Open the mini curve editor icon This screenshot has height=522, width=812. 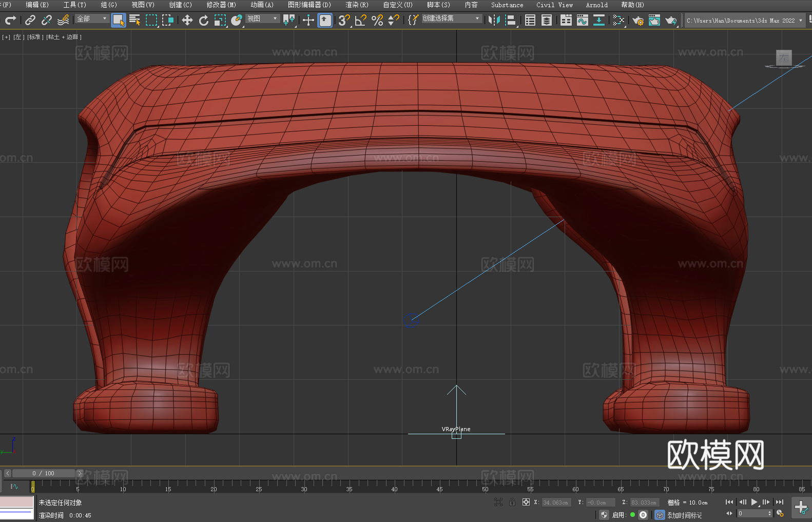pos(14,486)
